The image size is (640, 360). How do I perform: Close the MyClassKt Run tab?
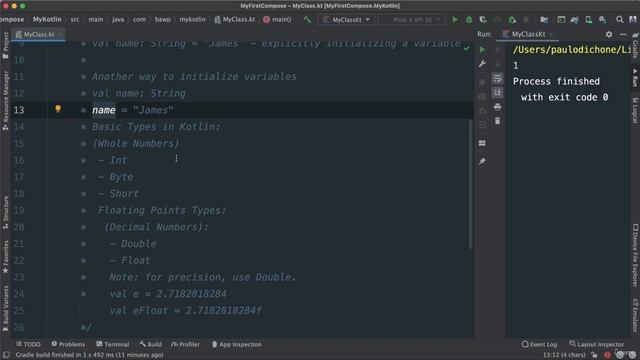[x=551, y=34]
